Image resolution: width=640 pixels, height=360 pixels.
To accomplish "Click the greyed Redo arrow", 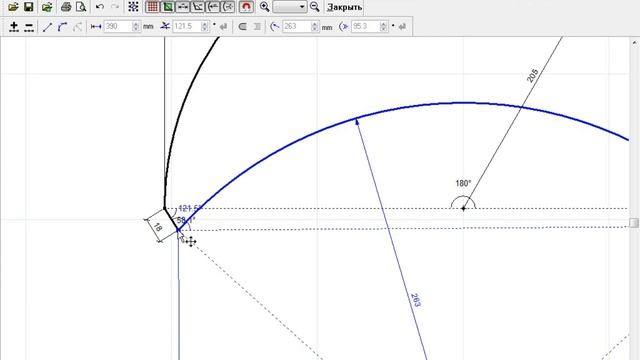I will click(x=115, y=7).
